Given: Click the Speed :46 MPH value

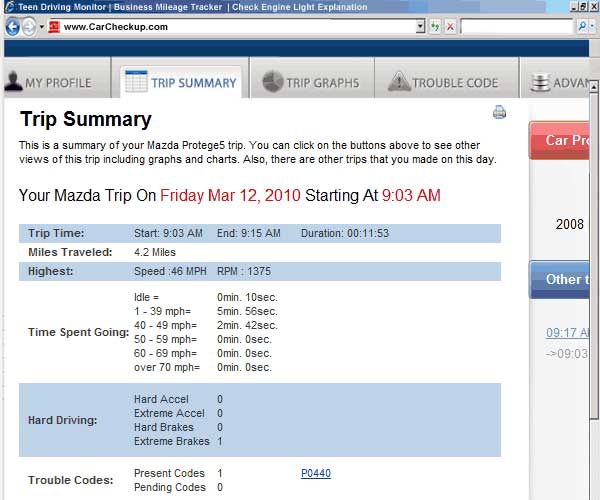Looking at the screenshot, I should 170,271.
